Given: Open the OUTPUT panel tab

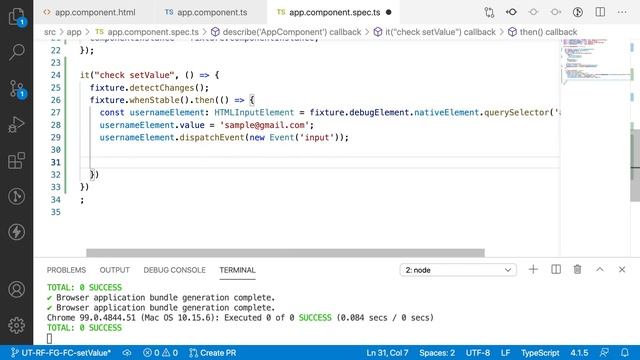Looking at the screenshot, I should coord(115,270).
